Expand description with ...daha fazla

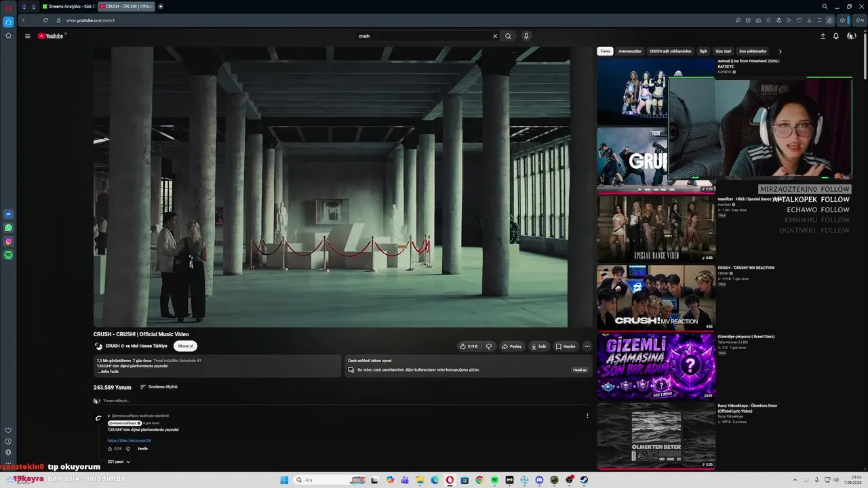108,371
